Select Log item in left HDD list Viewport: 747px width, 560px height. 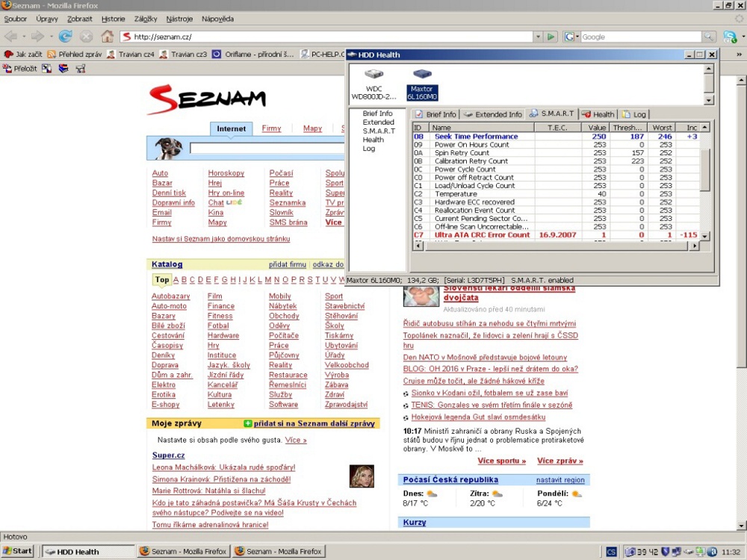pyautogui.click(x=369, y=149)
